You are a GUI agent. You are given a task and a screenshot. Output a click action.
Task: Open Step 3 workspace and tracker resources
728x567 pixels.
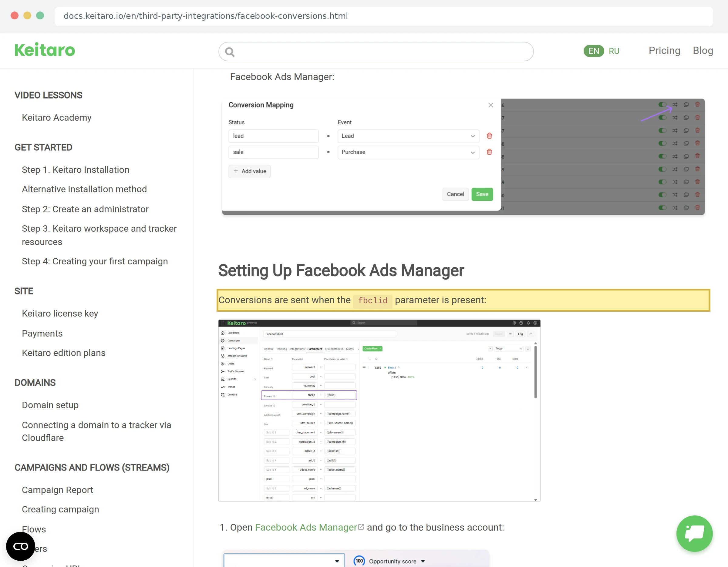[x=99, y=235]
